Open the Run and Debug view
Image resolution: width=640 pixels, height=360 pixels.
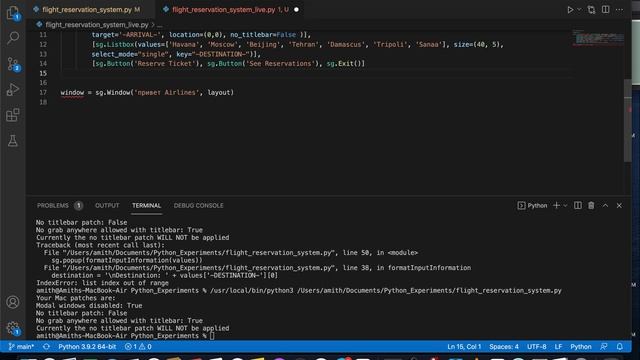[13, 89]
